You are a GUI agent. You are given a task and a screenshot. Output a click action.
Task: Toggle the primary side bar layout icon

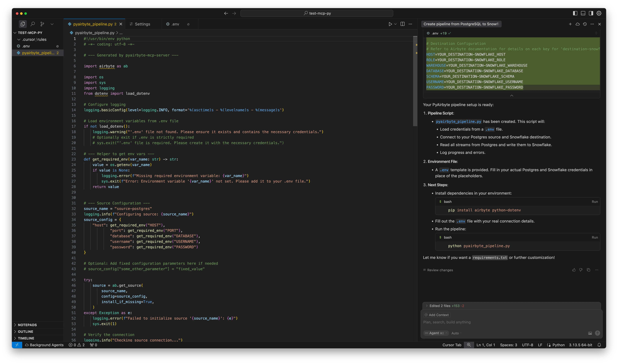575,13
